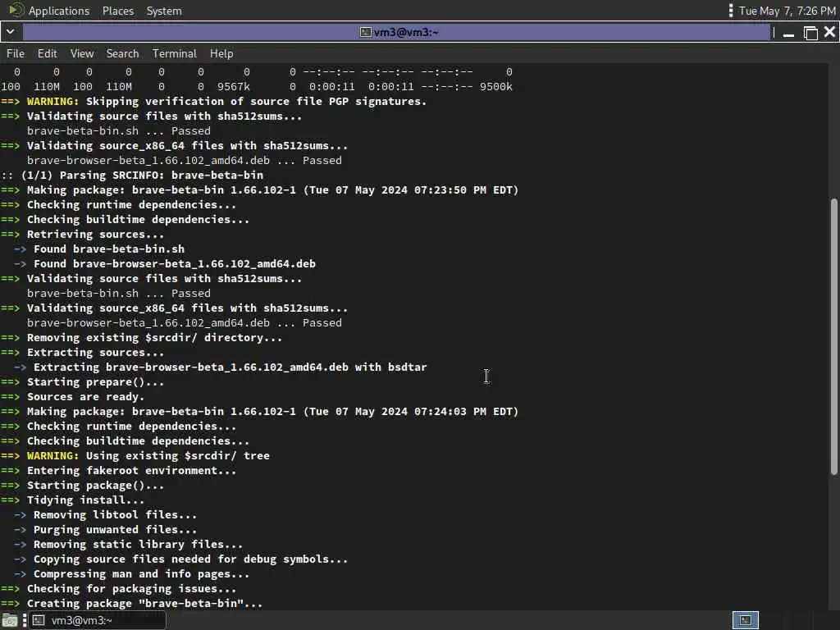Image resolution: width=840 pixels, height=630 pixels.
Task: Click 'Compressing man and info pages...' line
Action: [131, 573]
